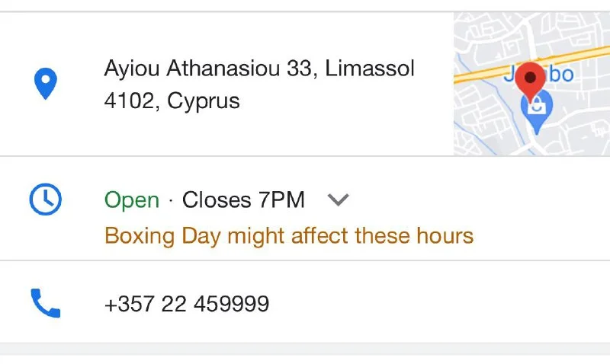
Task: Call the number +357 22 459999
Action: click(x=187, y=305)
